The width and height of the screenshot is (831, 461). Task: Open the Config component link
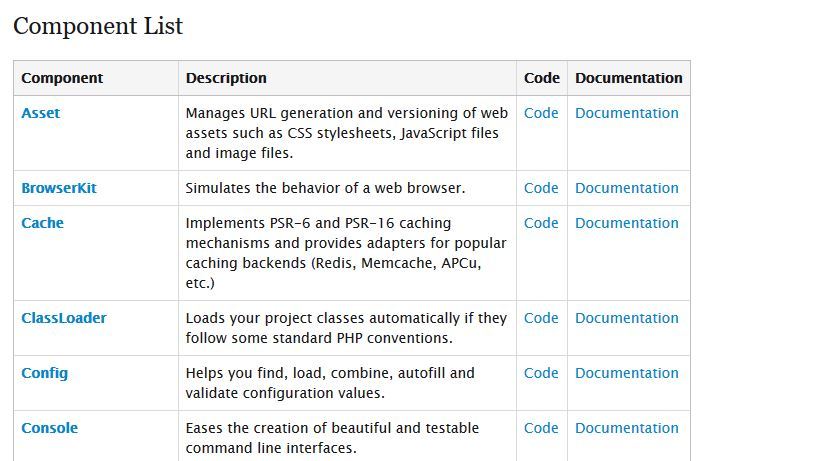(x=45, y=373)
